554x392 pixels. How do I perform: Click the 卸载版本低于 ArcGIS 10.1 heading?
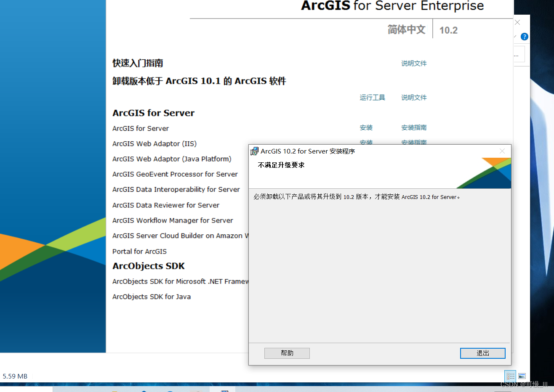199,81
